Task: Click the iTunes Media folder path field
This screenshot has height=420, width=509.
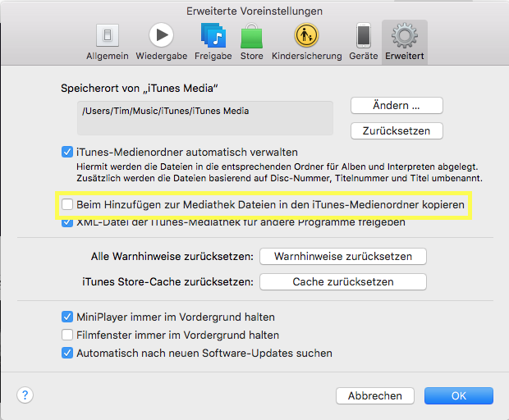Action: point(205,118)
